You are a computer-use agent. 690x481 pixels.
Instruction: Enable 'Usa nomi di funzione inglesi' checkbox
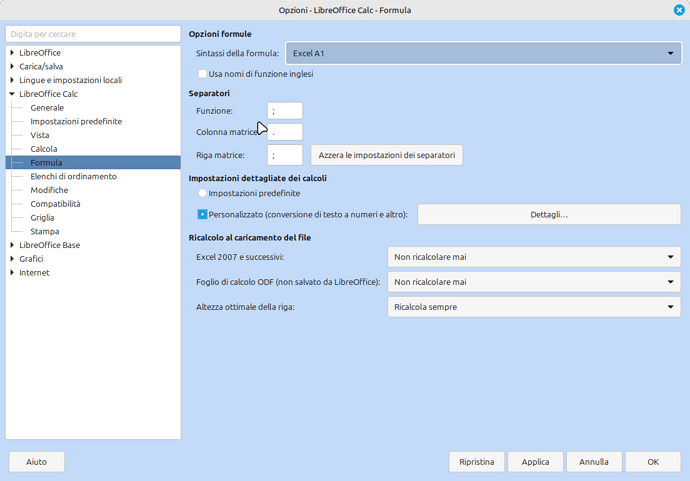202,74
